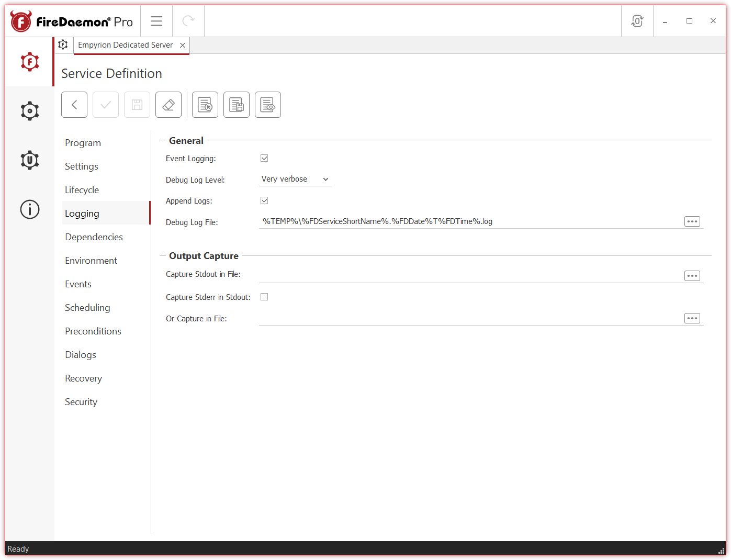The height and width of the screenshot is (560, 731).
Task: Enable Capture Stderr in Stdout
Action: point(264,296)
